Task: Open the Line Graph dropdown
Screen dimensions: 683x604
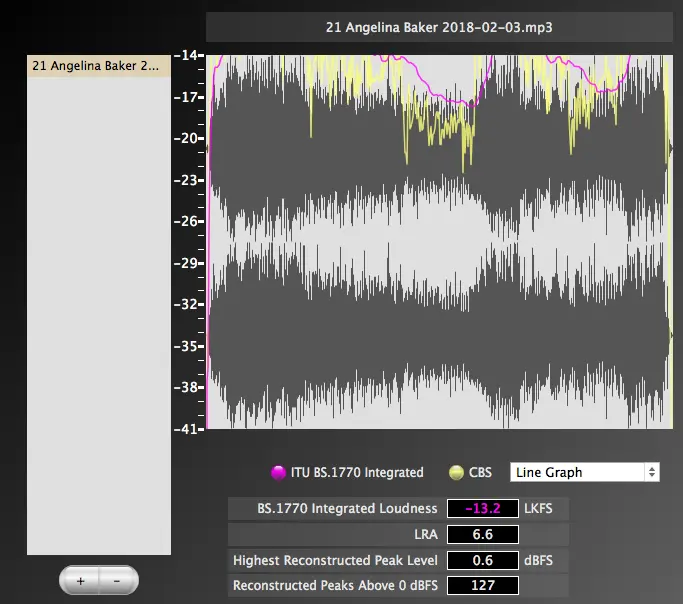Action: (584, 472)
